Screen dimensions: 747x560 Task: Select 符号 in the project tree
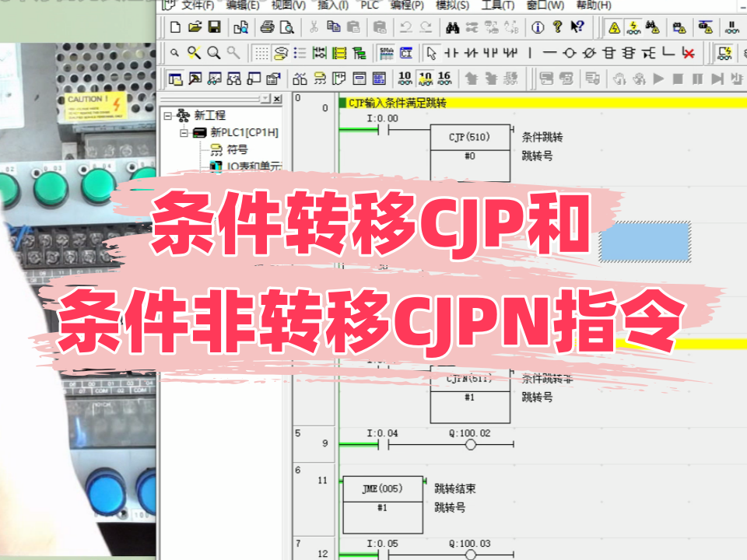point(237,149)
